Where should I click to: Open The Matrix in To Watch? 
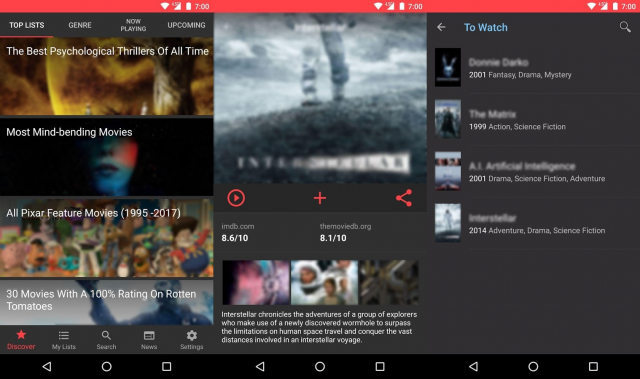click(x=533, y=120)
